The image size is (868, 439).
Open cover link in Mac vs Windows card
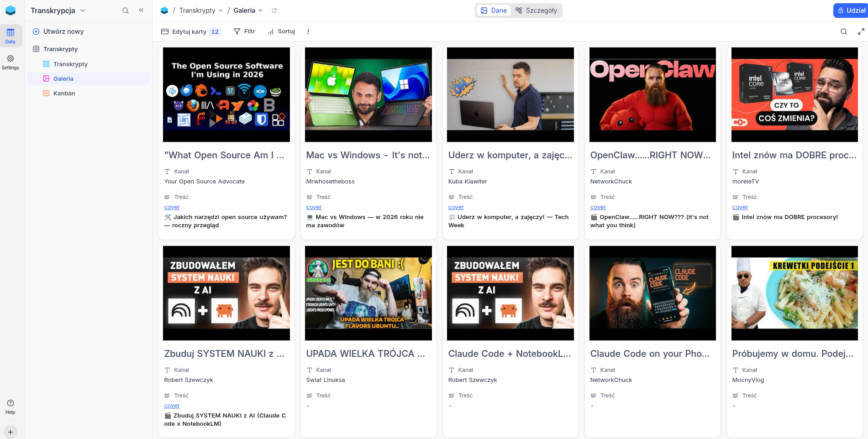314,207
